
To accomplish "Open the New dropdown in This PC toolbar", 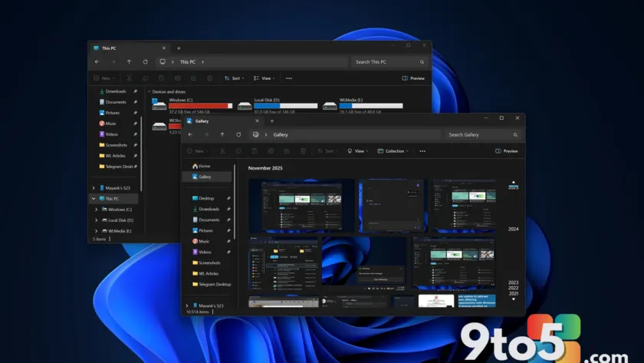I will (104, 78).
